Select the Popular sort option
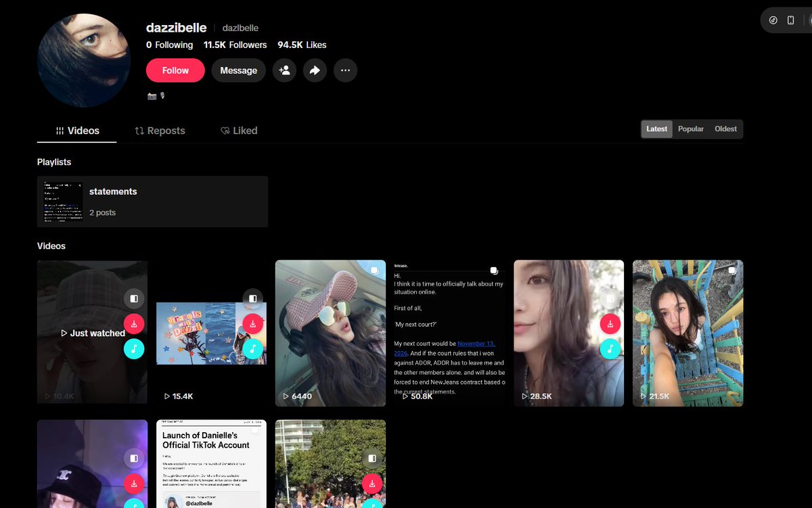The height and width of the screenshot is (508, 812). pyautogui.click(x=691, y=129)
